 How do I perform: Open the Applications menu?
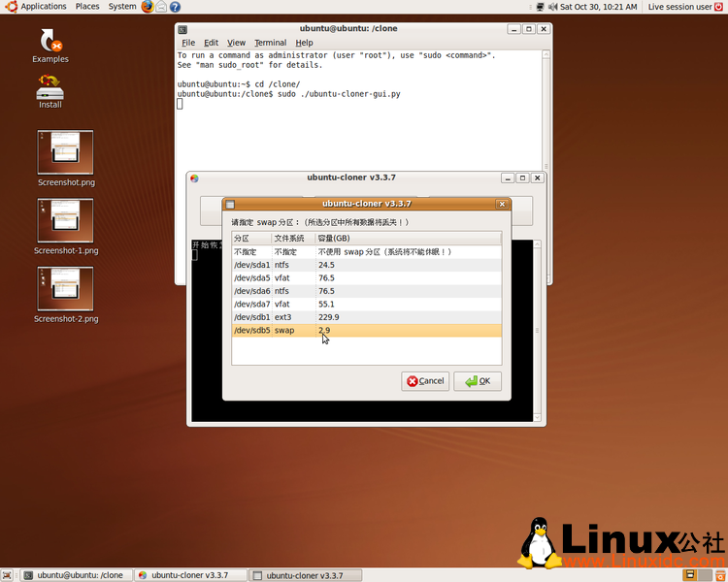[x=44, y=7]
